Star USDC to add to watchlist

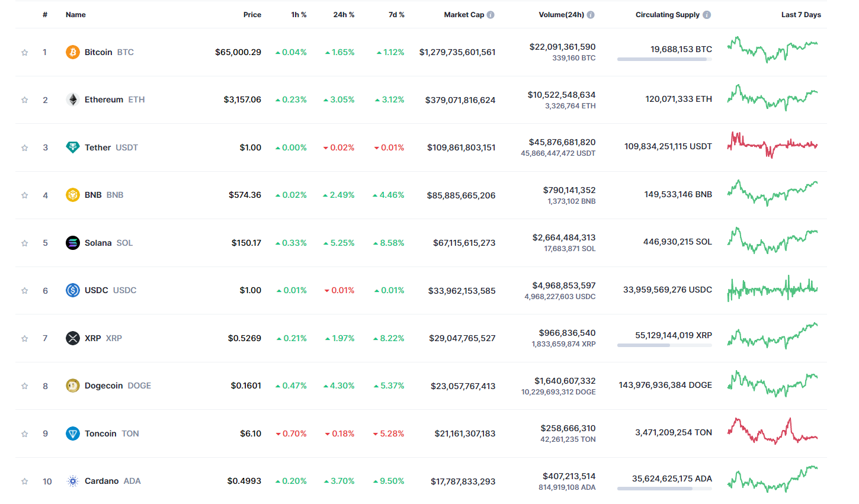click(x=25, y=291)
